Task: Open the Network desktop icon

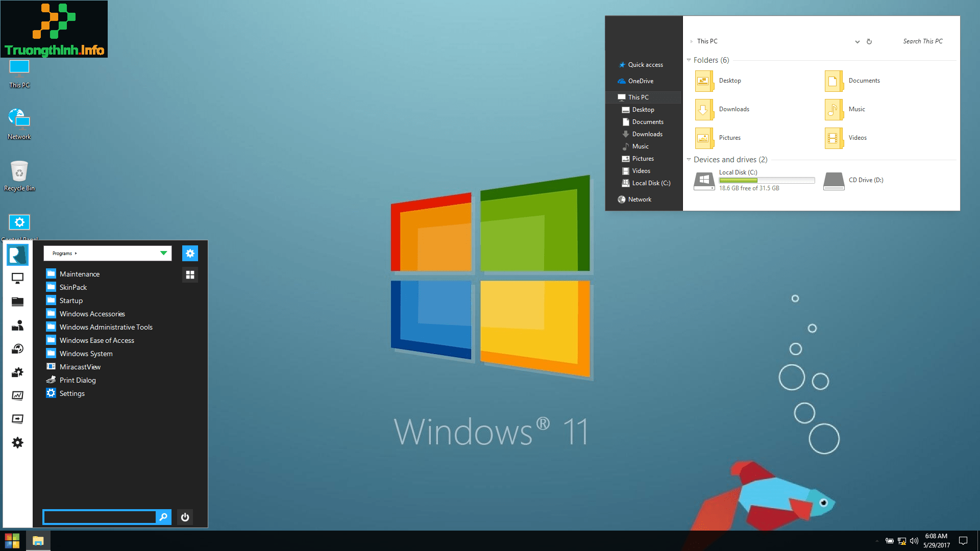Action: pyautogui.click(x=19, y=124)
